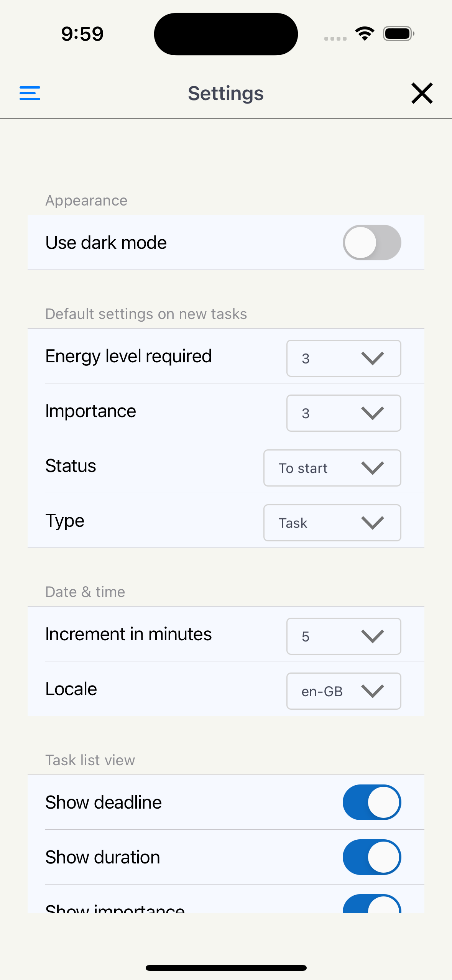Open the Type dropdown showing Task
The width and height of the screenshot is (452, 980).
point(332,523)
